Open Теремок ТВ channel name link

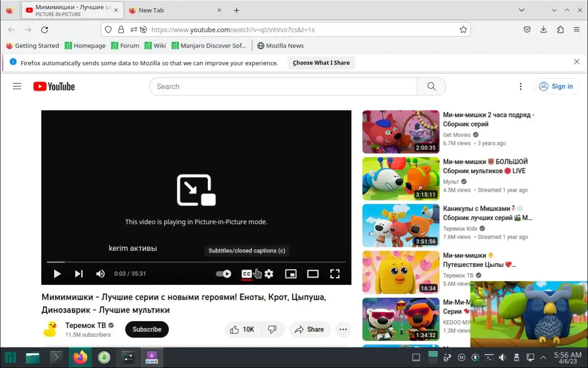click(x=85, y=325)
